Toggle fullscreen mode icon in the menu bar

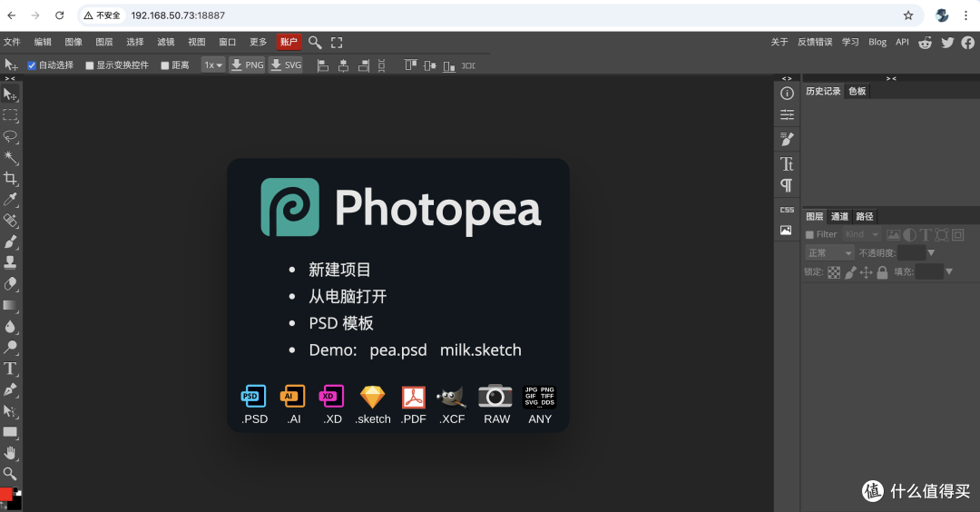337,43
